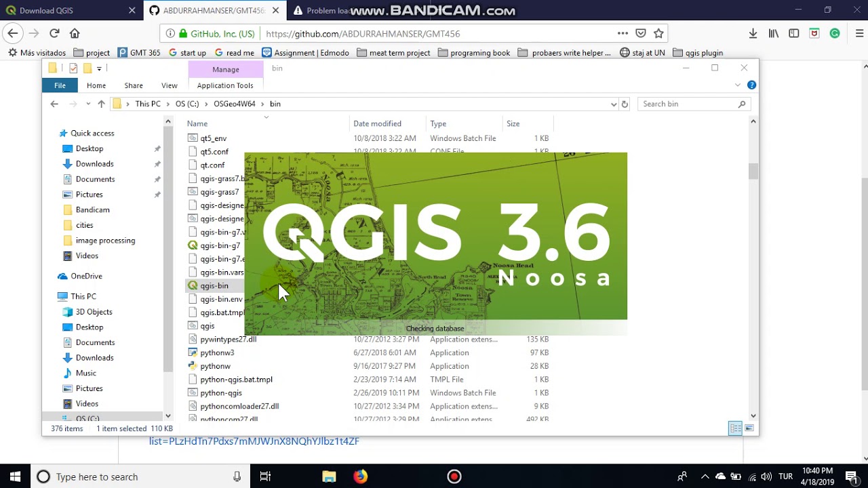Bookmark this page with the star icon

click(x=658, y=33)
